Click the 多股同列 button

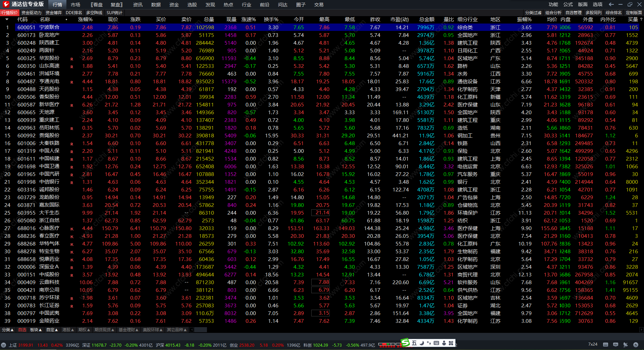click(594, 13)
